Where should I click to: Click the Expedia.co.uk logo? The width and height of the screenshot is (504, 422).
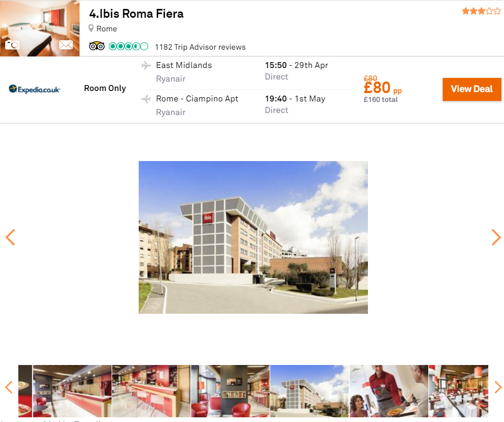click(x=34, y=89)
